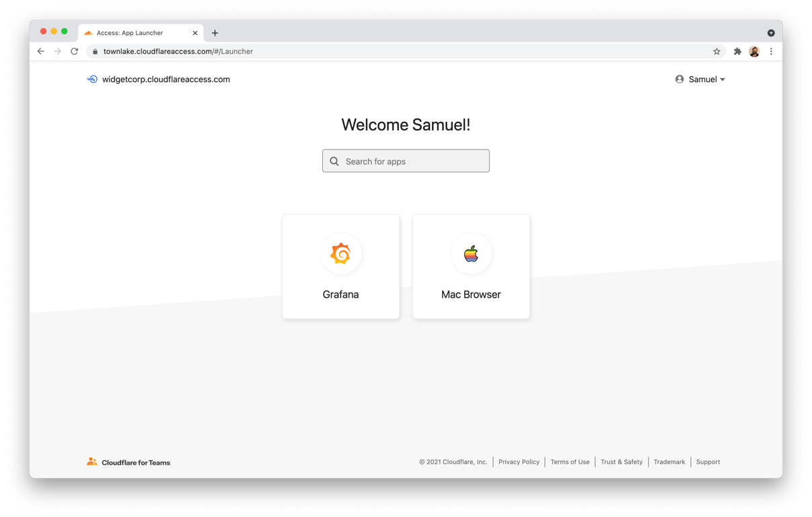Viewport: 812px width, 517px height.
Task: Open the Terms of Use page
Action: coord(570,462)
